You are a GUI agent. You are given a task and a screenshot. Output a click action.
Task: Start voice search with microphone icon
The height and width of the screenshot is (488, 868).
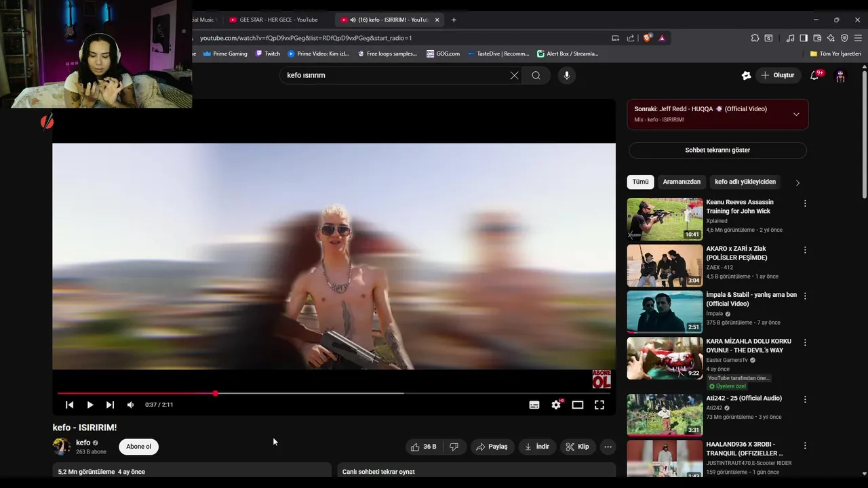pos(567,75)
